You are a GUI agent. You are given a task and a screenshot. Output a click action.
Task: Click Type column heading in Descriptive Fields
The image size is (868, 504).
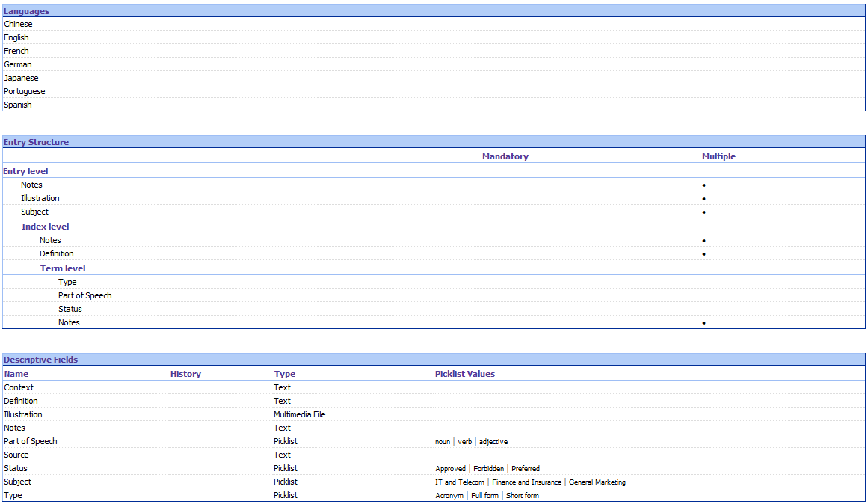[x=285, y=374]
